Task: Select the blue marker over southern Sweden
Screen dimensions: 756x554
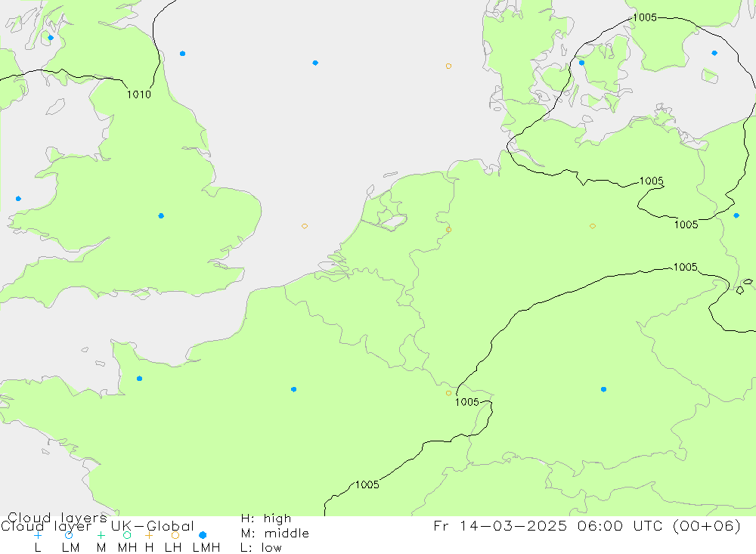Action: pyautogui.click(x=714, y=53)
